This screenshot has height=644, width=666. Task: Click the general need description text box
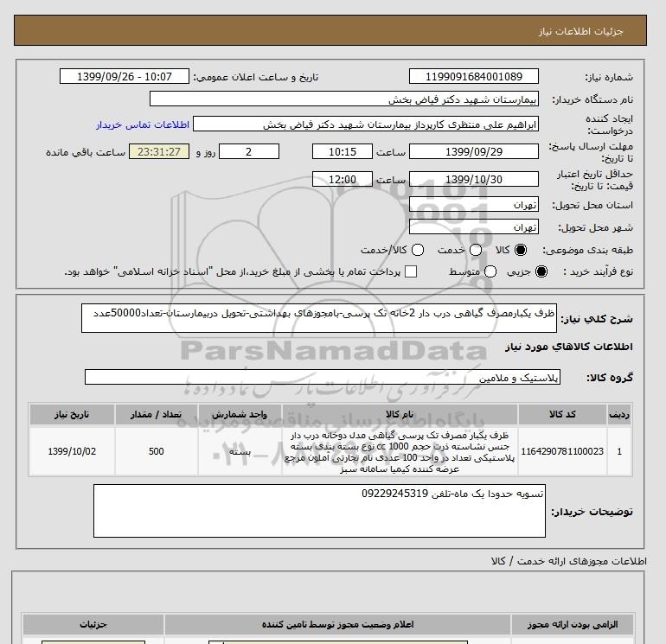tap(319, 318)
